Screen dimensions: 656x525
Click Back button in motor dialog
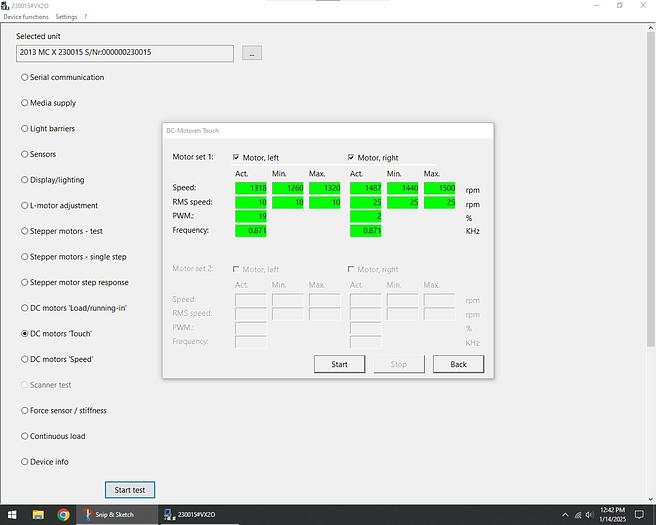coord(458,364)
